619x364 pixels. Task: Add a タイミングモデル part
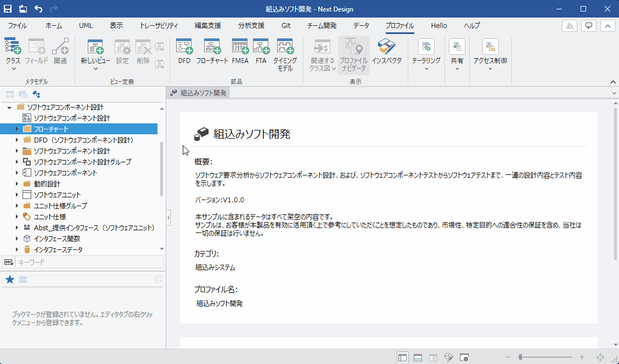(x=285, y=55)
